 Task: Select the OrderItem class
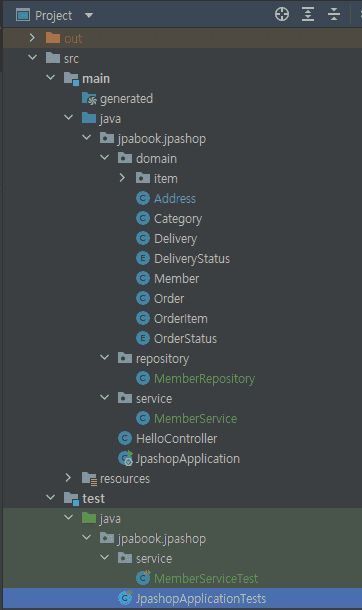click(180, 319)
